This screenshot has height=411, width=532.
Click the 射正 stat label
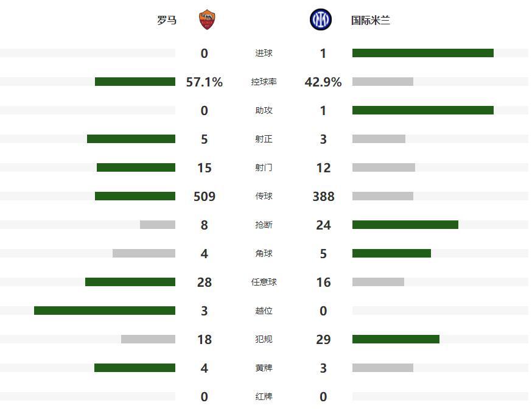pyautogui.click(x=264, y=139)
